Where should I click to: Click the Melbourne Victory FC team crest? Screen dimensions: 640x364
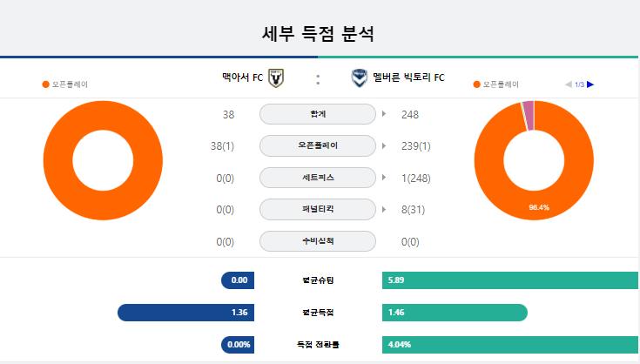click(360, 78)
